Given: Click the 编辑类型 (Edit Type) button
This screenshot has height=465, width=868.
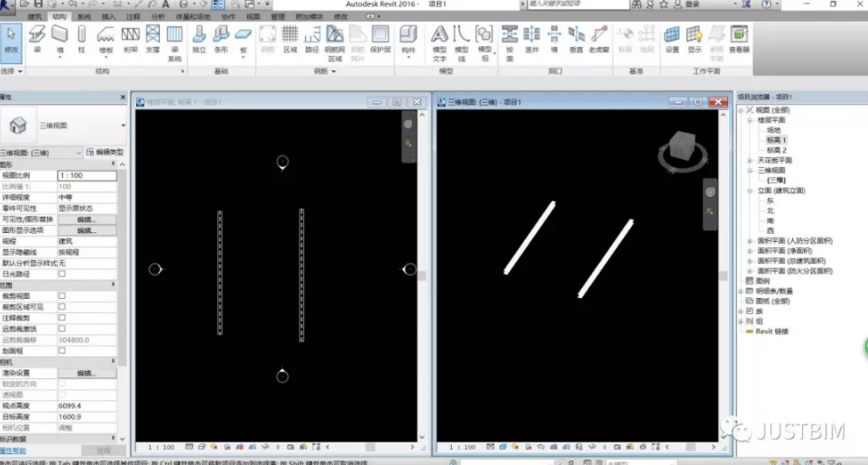Looking at the screenshot, I should pos(105,152).
